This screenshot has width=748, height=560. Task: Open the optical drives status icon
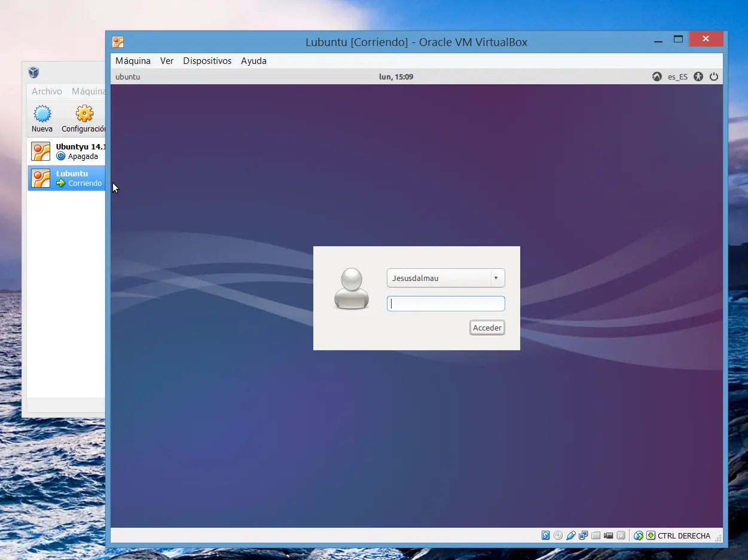coord(558,535)
